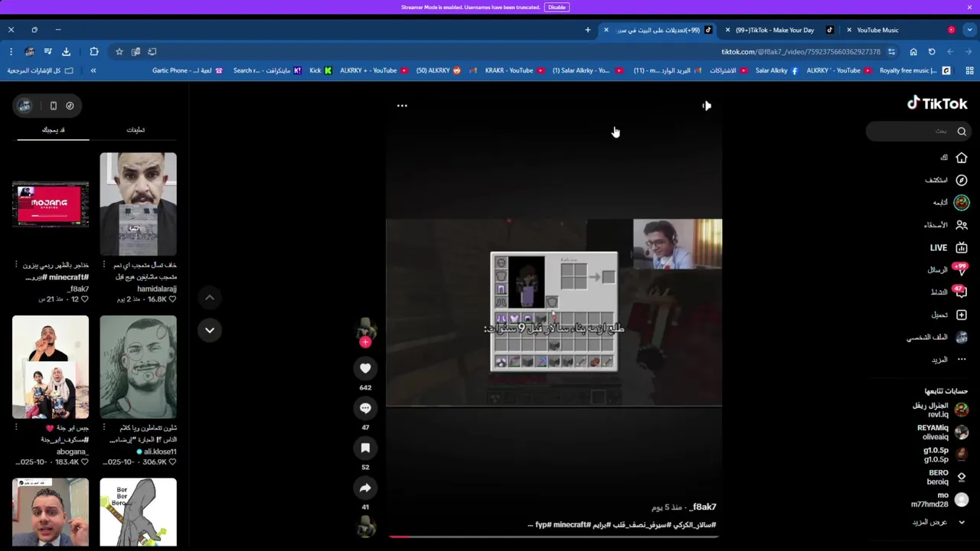Open browser downloads icon
The image size is (980, 551).
point(66,51)
